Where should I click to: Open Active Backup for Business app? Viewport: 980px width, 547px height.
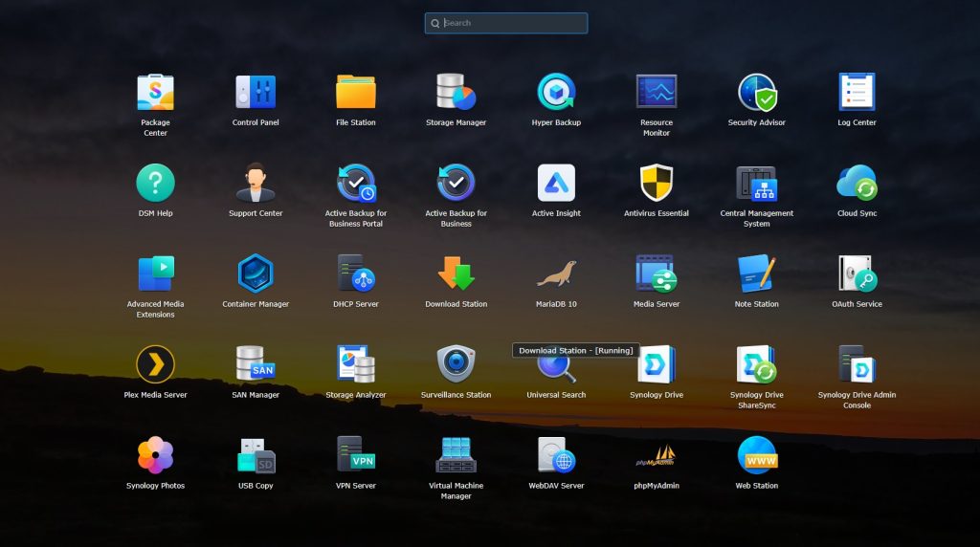[x=456, y=183]
